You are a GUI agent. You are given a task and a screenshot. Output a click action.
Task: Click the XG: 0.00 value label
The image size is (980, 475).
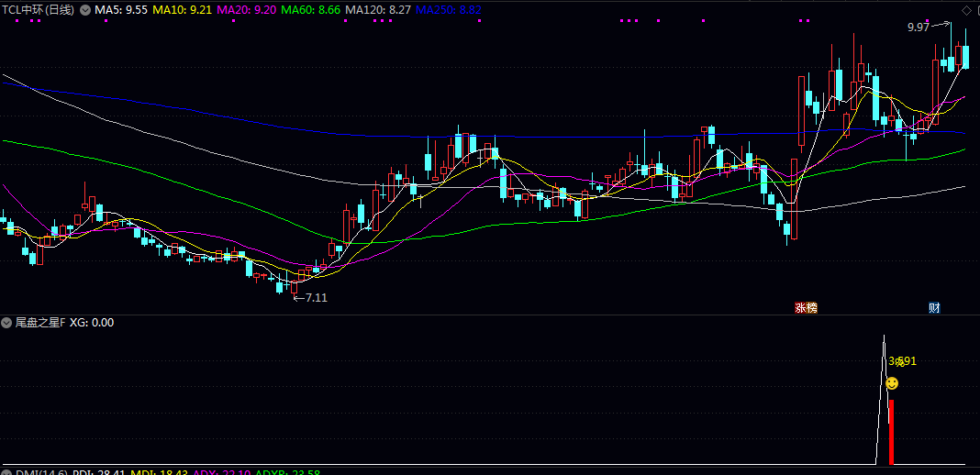(x=92, y=323)
